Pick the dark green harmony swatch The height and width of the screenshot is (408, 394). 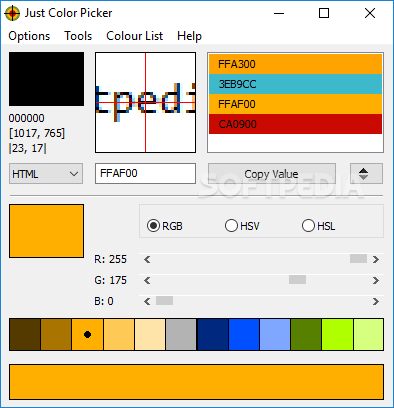tap(306, 334)
